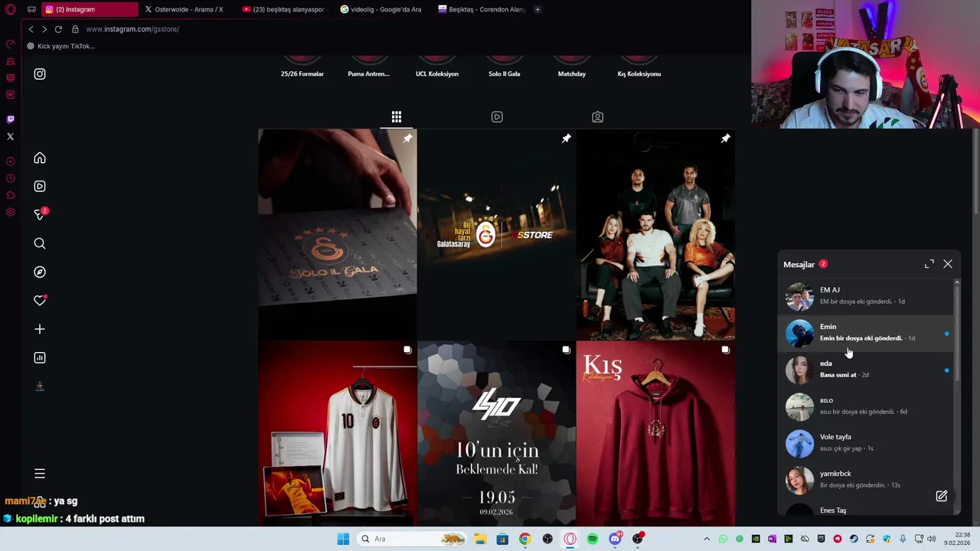Image resolution: width=980 pixels, height=551 pixels.
Task: Open the EM AJ conversation
Action: click(x=867, y=296)
